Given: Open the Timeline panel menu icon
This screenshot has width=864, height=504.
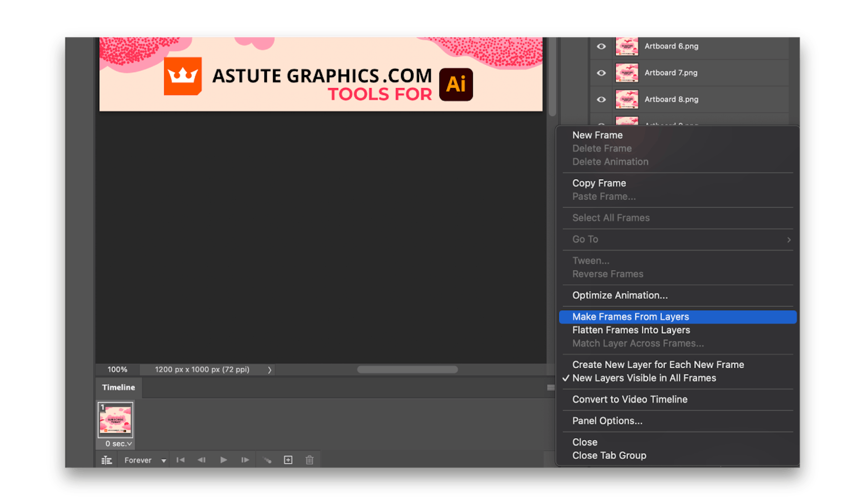Looking at the screenshot, I should pos(550,387).
